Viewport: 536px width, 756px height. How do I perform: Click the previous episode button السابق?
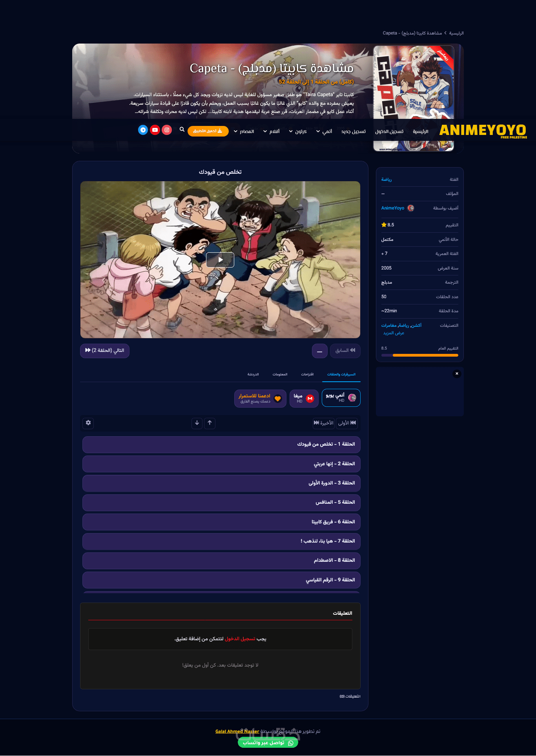coord(345,350)
